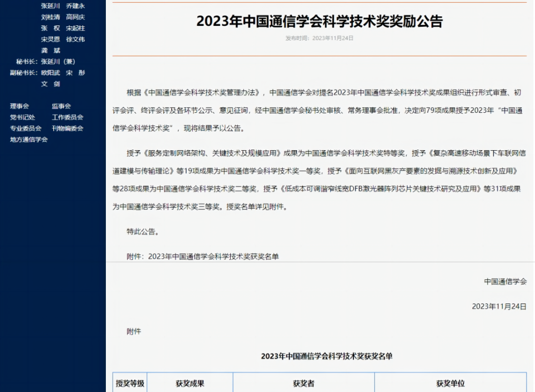Click the 附件 award list attachment line
This screenshot has width=535, height=392.
(203, 257)
